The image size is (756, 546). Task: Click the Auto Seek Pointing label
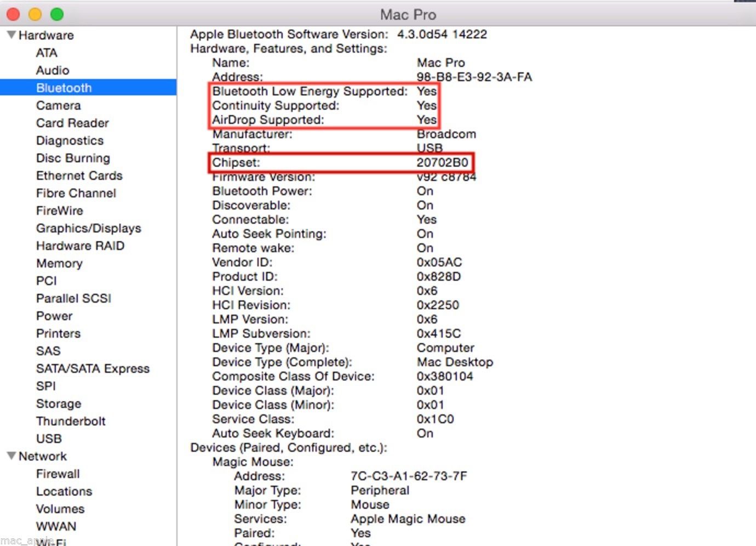click(x=270, y=234)
